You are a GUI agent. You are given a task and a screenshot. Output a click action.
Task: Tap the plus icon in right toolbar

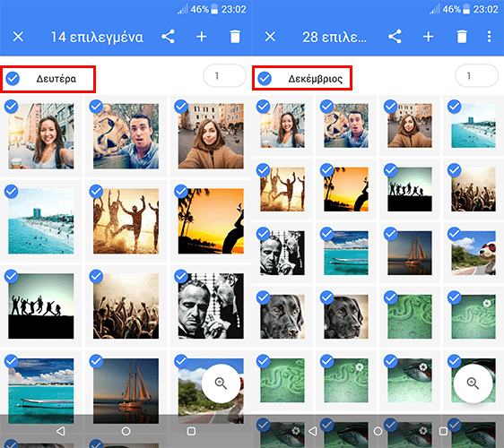(x=428, y=37)
